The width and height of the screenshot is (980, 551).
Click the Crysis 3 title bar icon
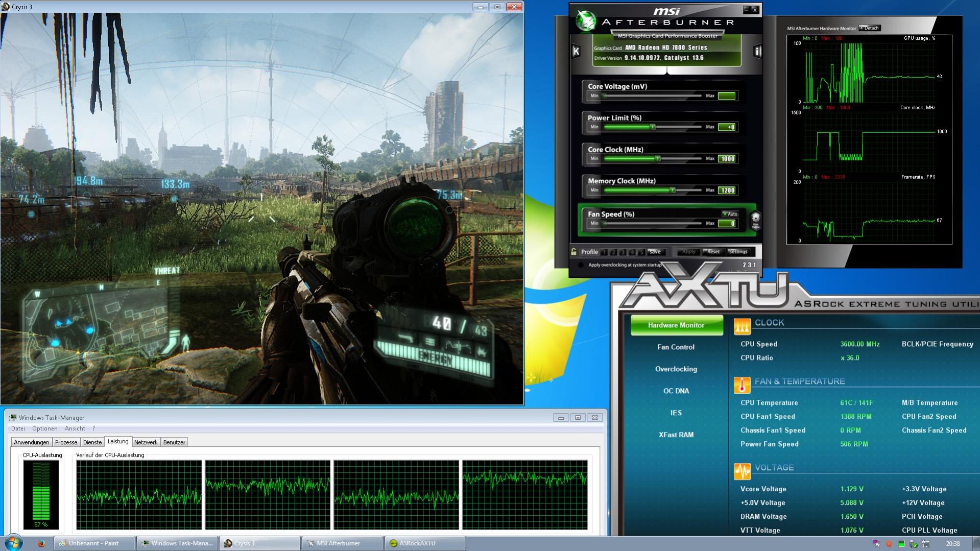[x=6, y=7]
